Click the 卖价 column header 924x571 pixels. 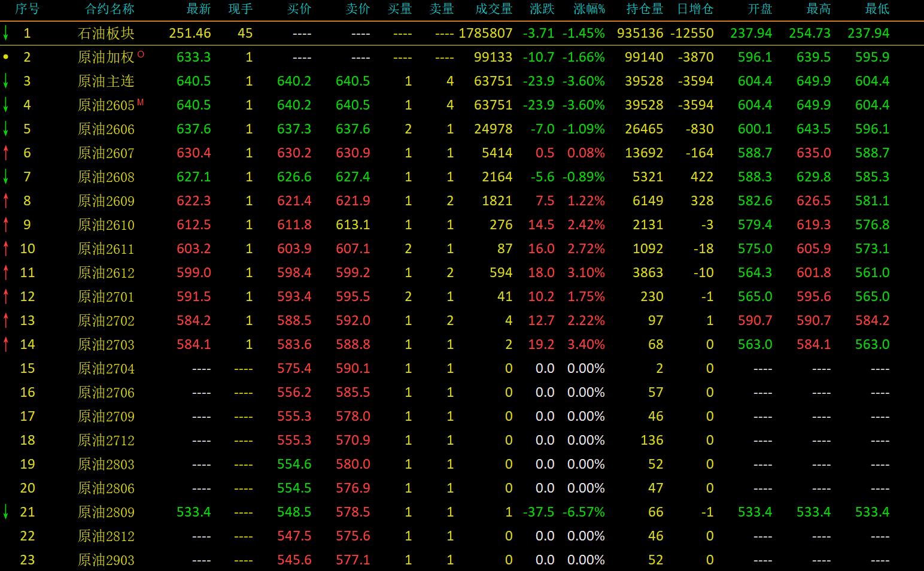point(358,9)
